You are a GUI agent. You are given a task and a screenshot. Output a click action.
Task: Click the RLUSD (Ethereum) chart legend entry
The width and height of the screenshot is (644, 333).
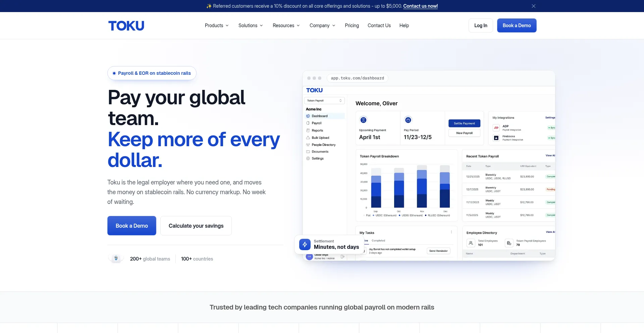pyautogui.click(x=437, y=216)
